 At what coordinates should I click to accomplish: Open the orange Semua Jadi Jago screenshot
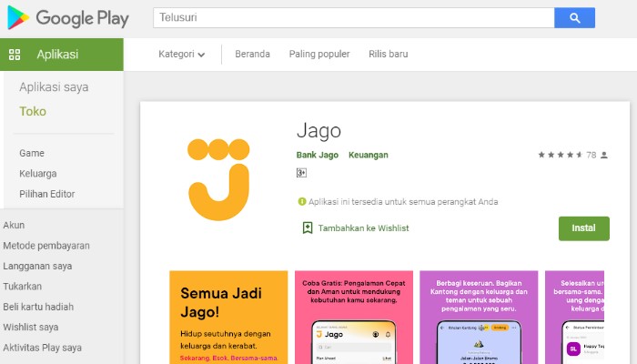pyautogui.click(x=228, y=318)
